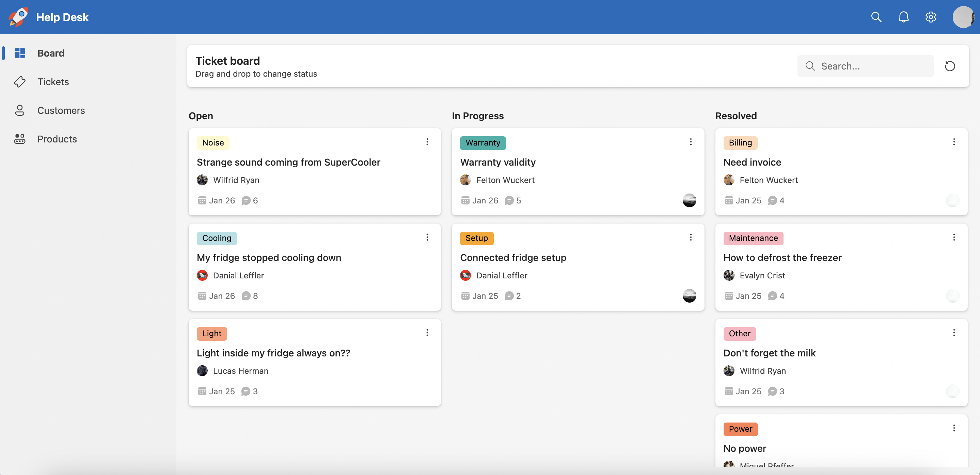Click the Board grid icon

click(x=20, y=53)
